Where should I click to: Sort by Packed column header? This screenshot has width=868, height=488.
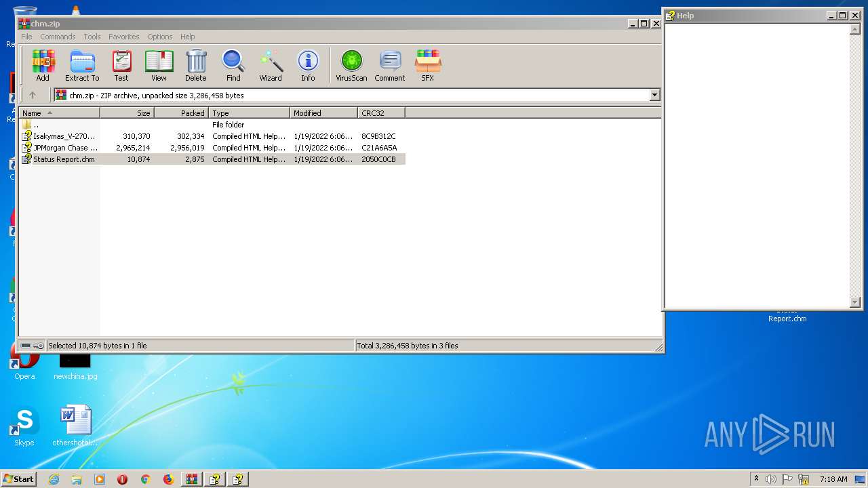[182, 113]
